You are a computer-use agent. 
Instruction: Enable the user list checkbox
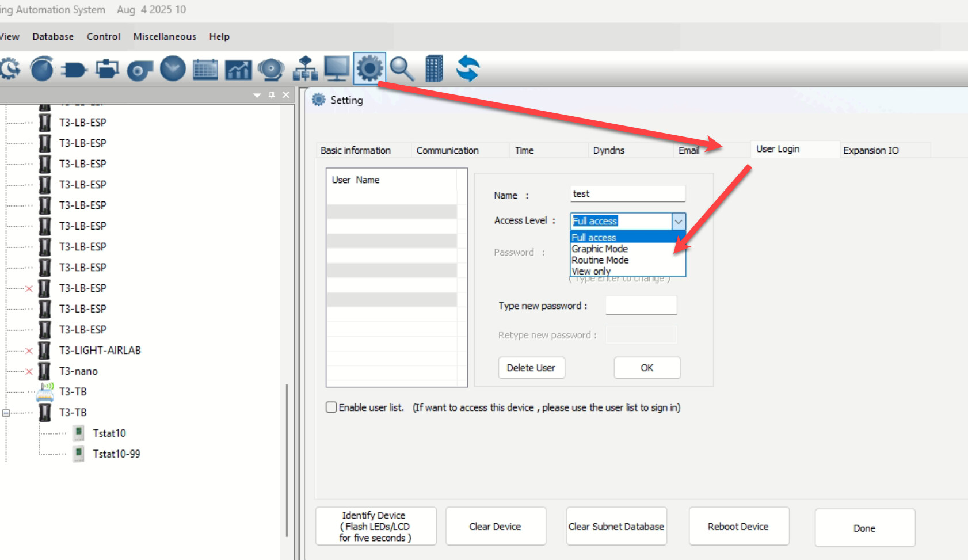coord(331,407)
